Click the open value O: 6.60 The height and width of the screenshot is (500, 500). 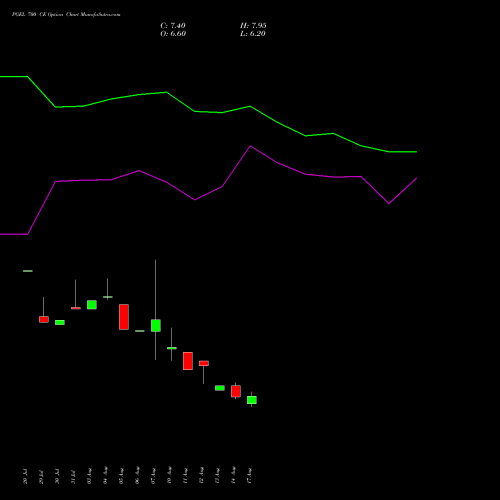pyautogui.click(x=173, y=34)
